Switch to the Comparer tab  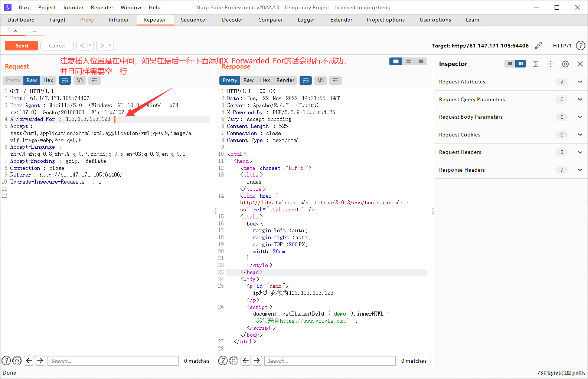coord(271,20)
